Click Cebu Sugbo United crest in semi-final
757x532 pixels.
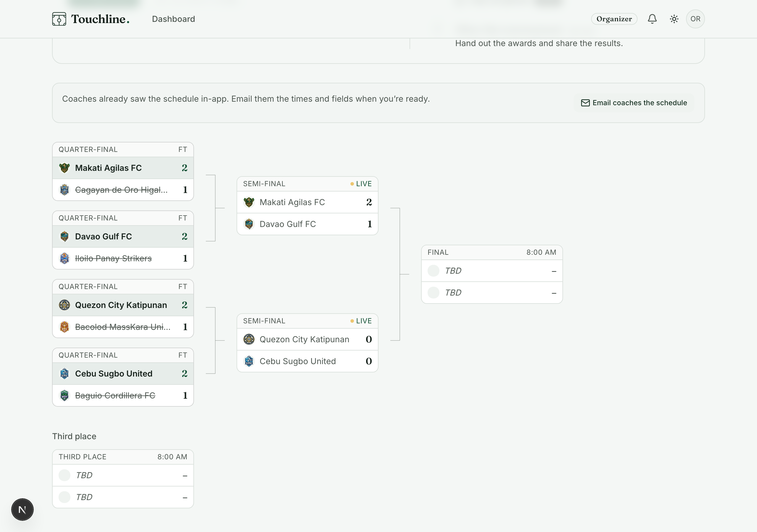[x=249, y=361]
